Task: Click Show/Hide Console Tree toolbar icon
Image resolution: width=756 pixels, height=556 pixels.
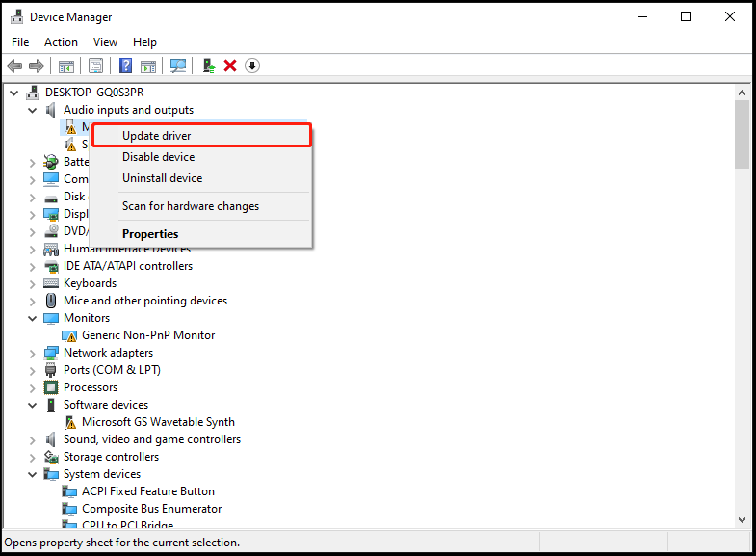Action: click(66, 66)
